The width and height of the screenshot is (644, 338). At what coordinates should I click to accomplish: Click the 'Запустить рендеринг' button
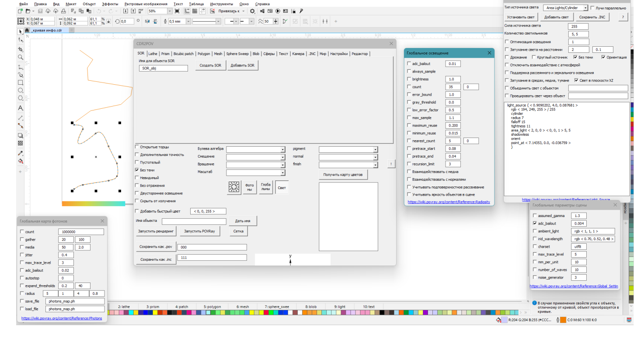156,231
